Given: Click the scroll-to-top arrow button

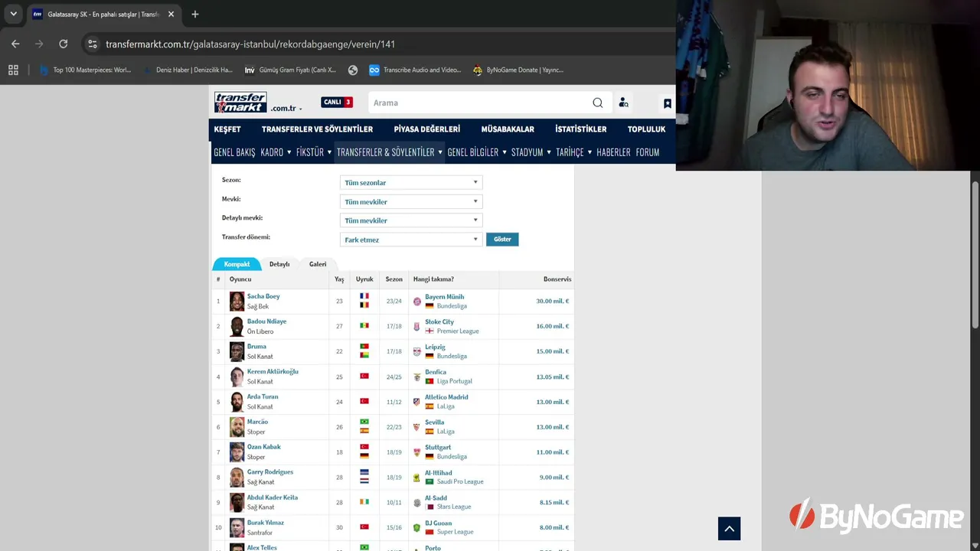Looking at the screenshot, I should (729, 529).
